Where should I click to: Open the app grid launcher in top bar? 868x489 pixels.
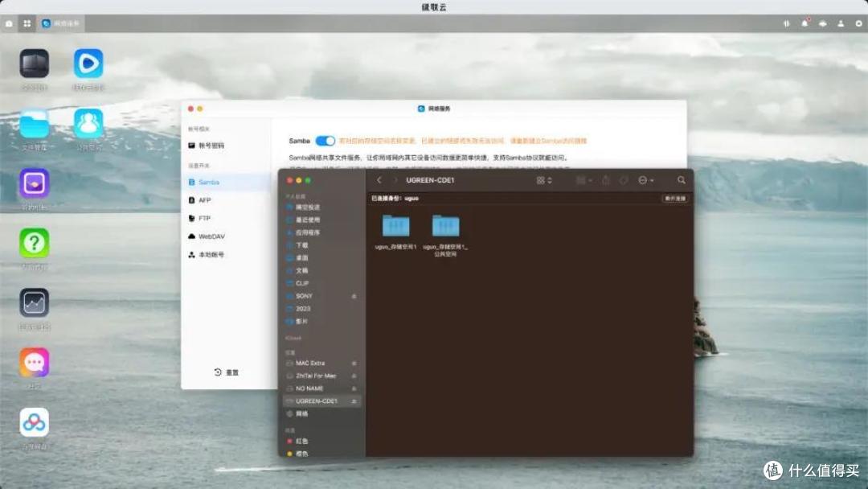pyautogui.click(x=27, y=23)
